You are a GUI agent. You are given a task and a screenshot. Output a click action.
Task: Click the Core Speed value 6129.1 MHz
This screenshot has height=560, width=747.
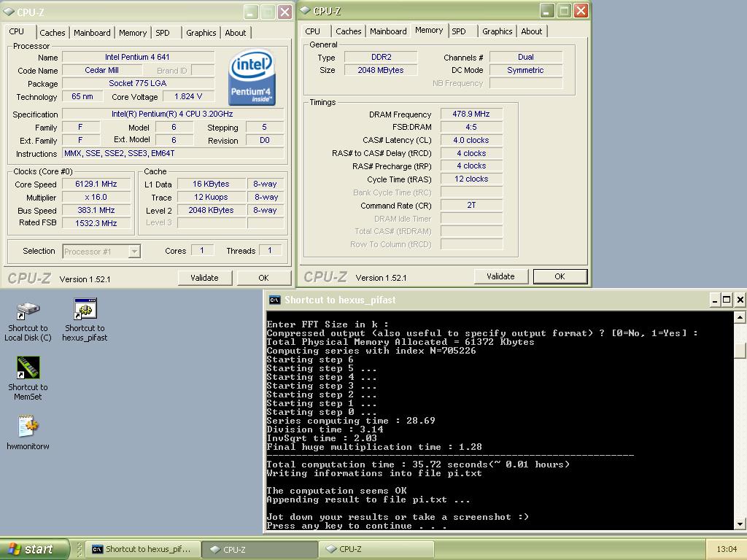coord(96,184)
